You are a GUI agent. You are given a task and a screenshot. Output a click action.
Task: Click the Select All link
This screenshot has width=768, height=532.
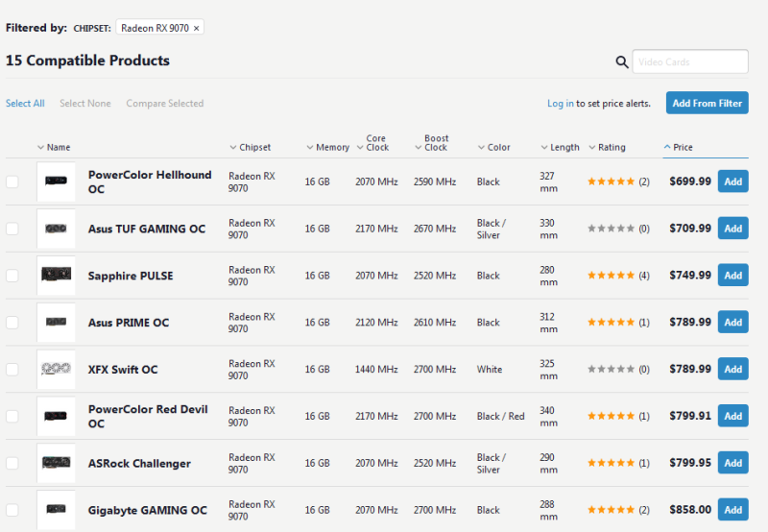coord(25,104)
